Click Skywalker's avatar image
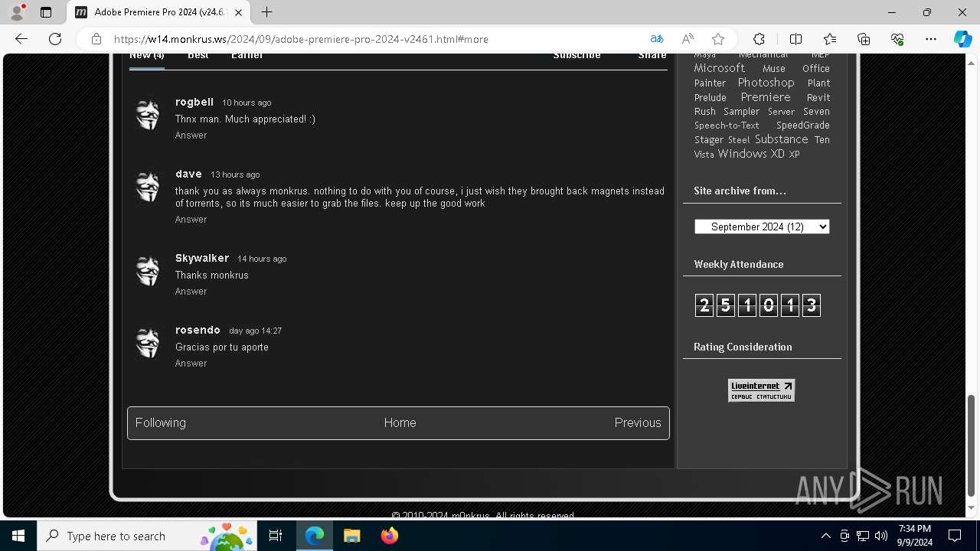Image resolution: width=980 pixels, height=551 pixels. point(147,272)
